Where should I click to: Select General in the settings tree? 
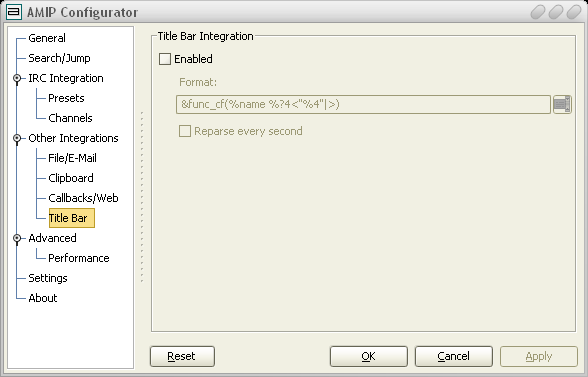coord(47,38)
